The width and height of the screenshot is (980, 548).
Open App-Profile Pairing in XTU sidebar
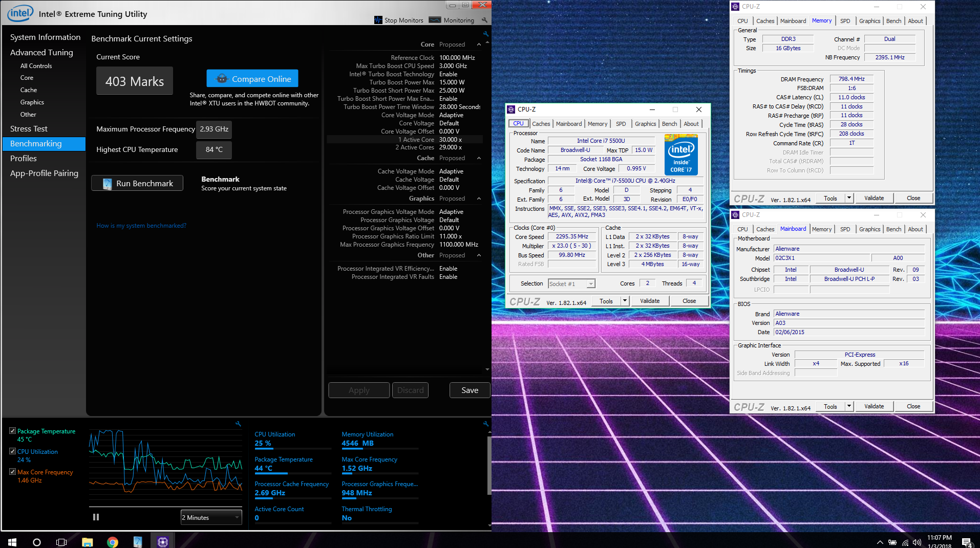pyautogui.click(x=44, y=173)
